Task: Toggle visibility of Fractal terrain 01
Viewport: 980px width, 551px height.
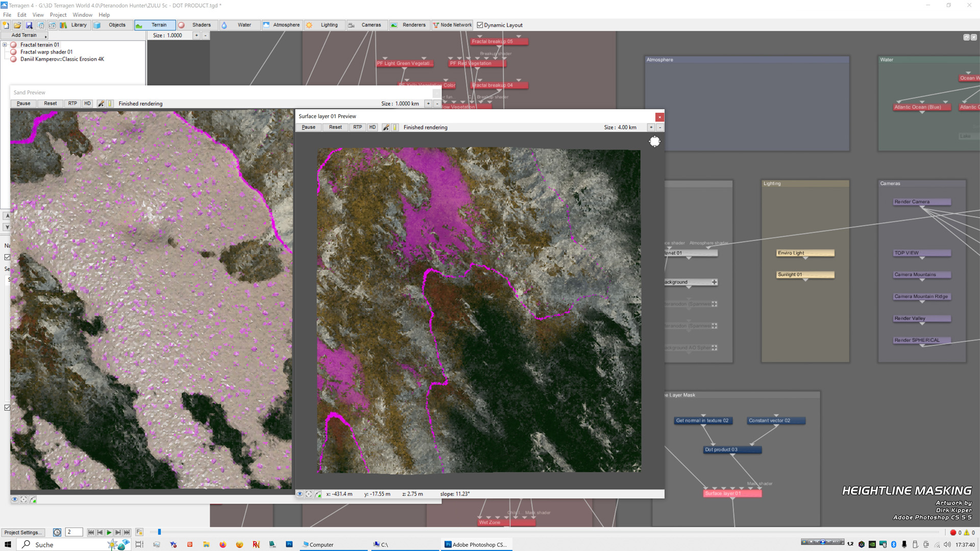Action: tap(14, 44)
